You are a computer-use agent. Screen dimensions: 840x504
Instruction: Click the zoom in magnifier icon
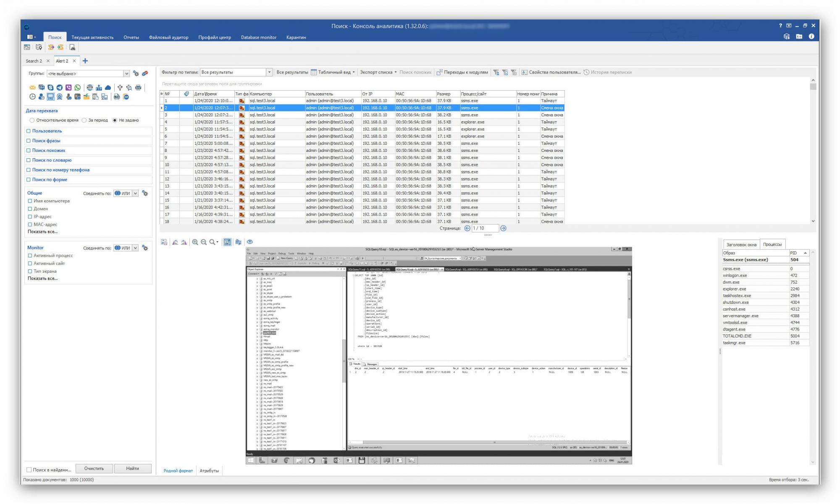[195, 242]
